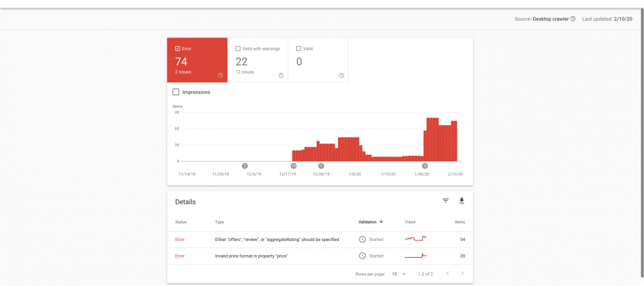The width and height of the screenshot is (644, 286).
Task: Click help icon in Valid with warnings card
Action: click(x=281, y=75)
